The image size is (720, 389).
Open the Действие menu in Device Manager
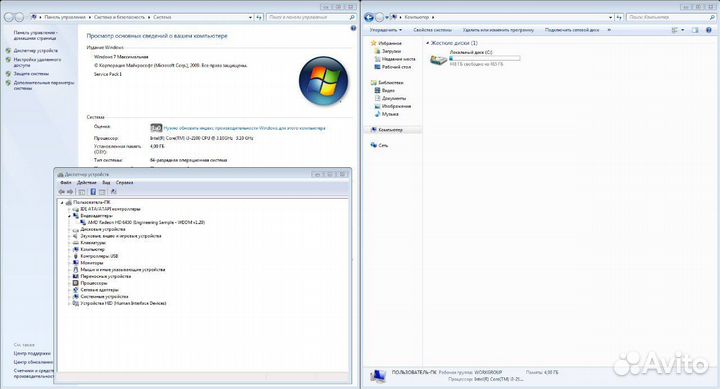(x=87, y=182)
